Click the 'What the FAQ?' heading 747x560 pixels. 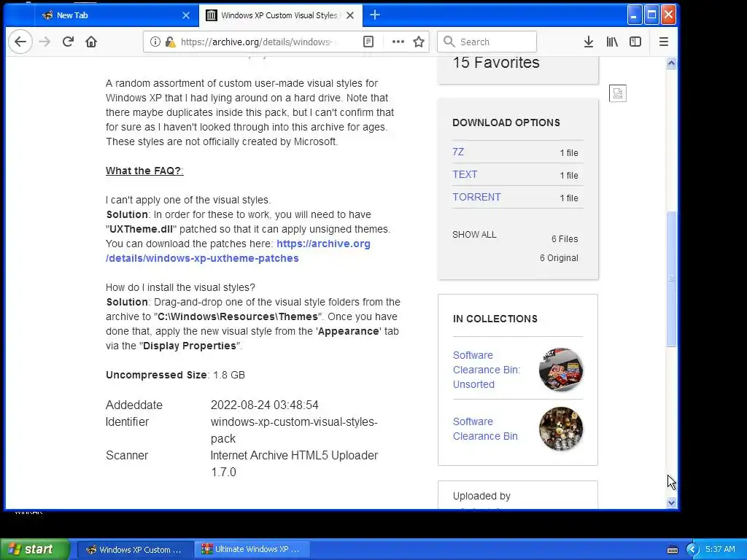tap(144, 171)
